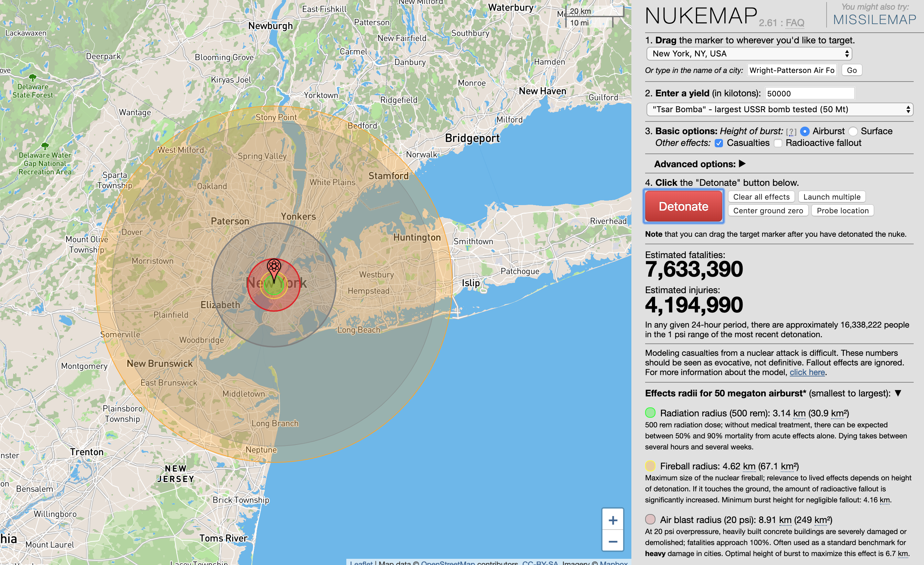Click the air blast radius legend circle
The height and width of the screenshot is (565, 924).
click(650, 519)
